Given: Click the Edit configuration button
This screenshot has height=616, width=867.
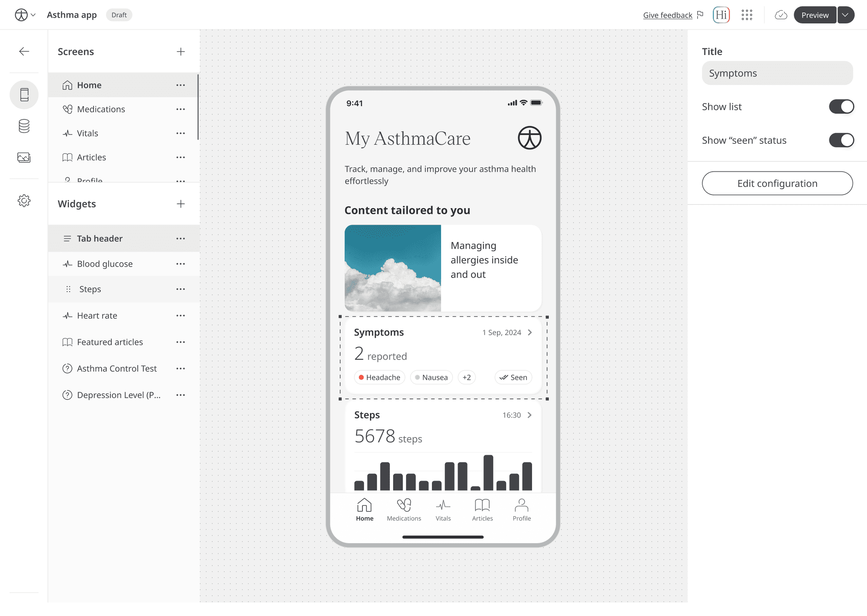Looking at the screenshot, I should pyautogui.click(x=777, y=183).
